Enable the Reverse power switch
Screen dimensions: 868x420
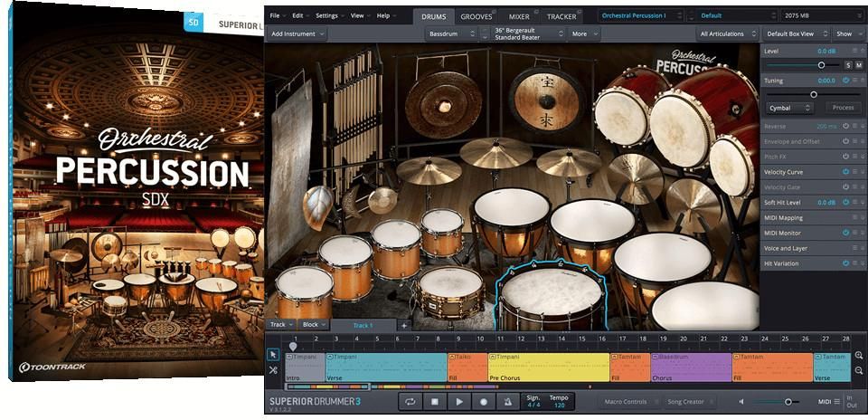845,126
